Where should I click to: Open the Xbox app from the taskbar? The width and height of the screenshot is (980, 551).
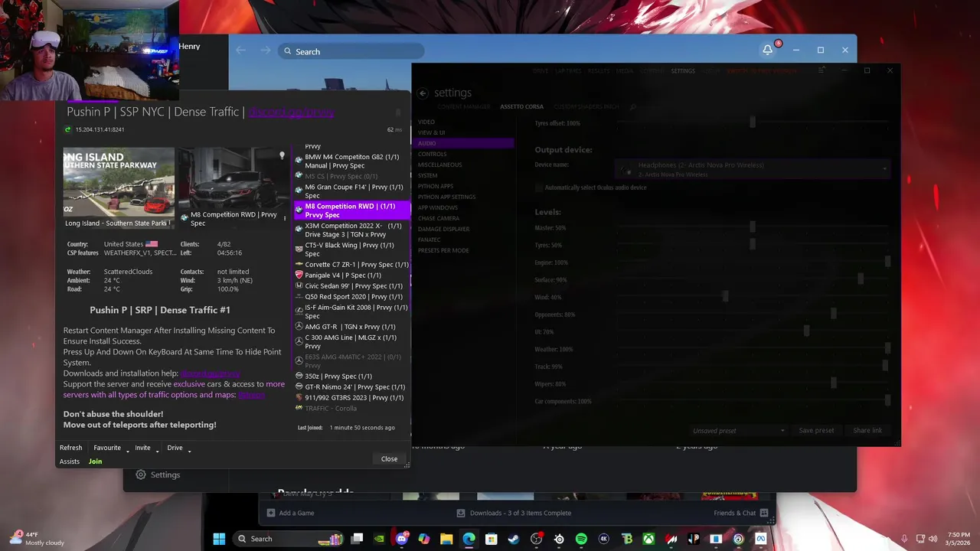click(648, 539)
